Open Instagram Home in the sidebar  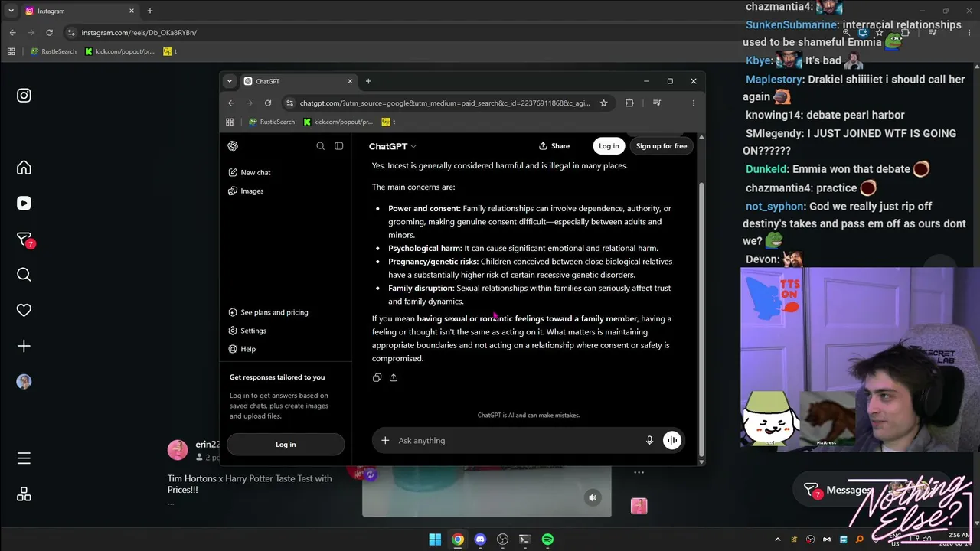pyautogui.click(x=24, y=168)
